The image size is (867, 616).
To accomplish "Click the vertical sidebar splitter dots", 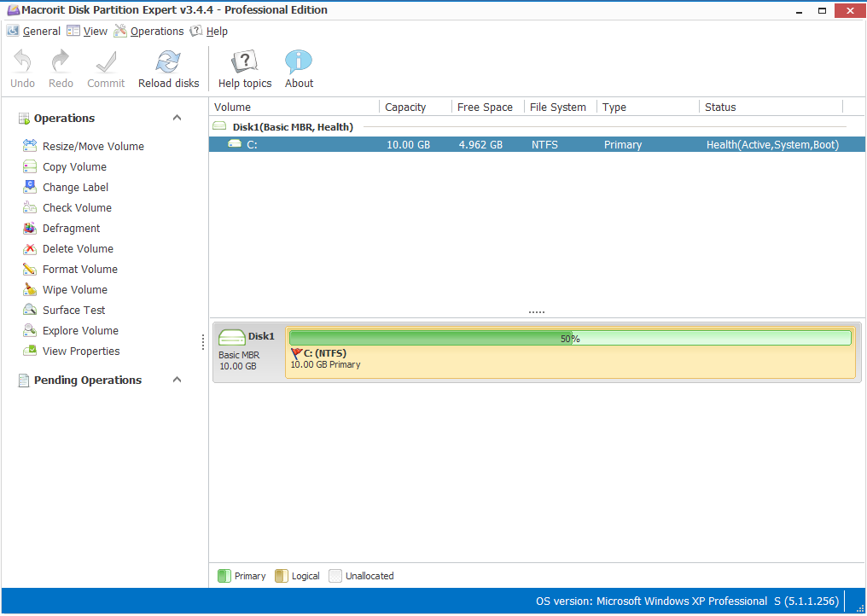I will tap(203, 342).
